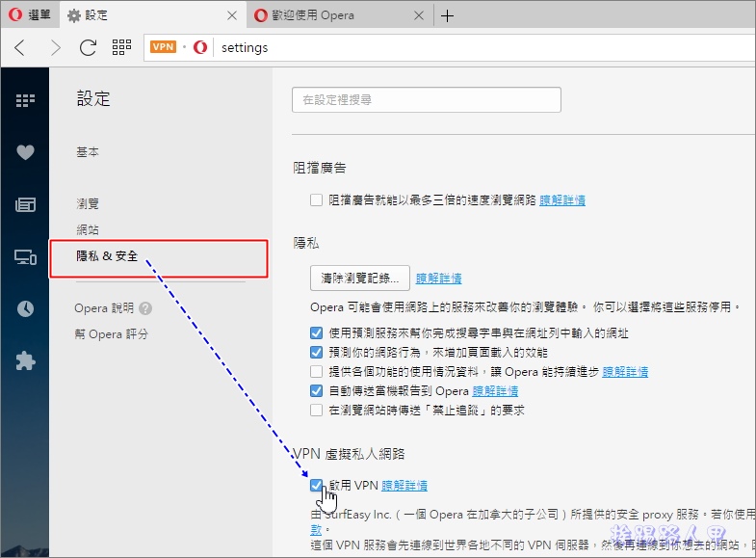
Task: Select 瀏覽 settings category
Action: 88,203
